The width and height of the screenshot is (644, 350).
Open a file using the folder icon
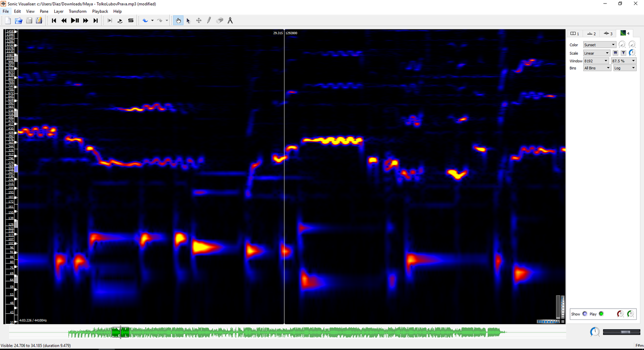tap(19, 21)
